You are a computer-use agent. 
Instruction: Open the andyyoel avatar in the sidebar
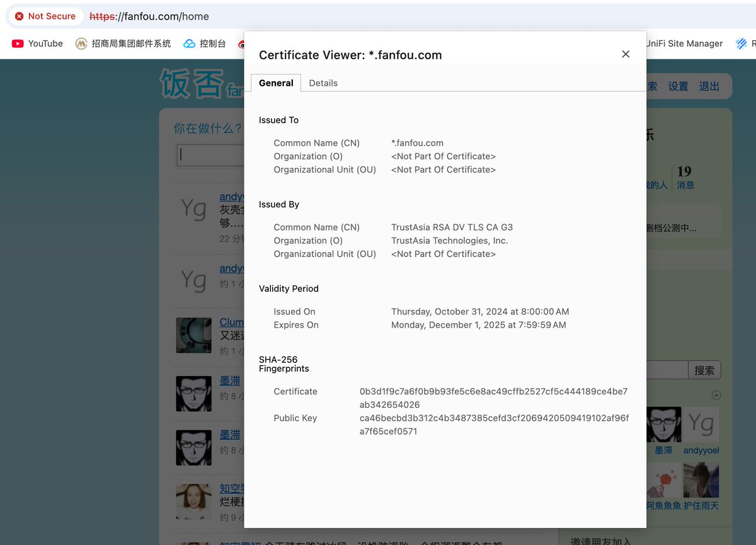pos(701,425)
